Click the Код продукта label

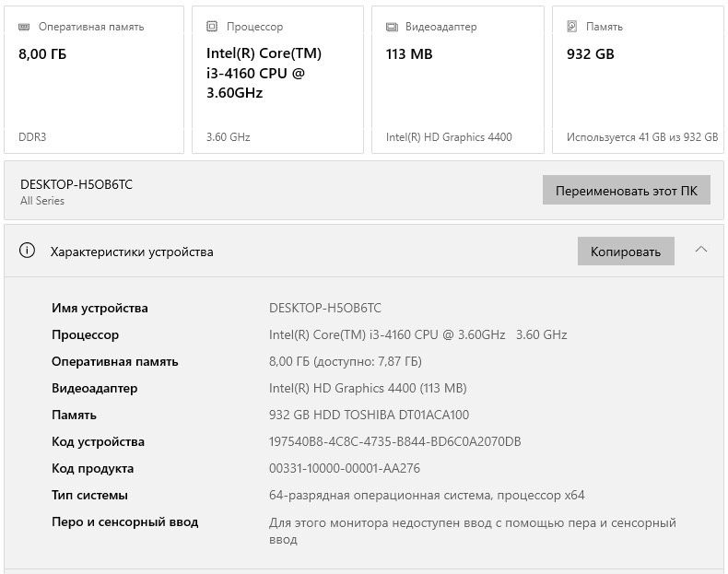(92, 469)
